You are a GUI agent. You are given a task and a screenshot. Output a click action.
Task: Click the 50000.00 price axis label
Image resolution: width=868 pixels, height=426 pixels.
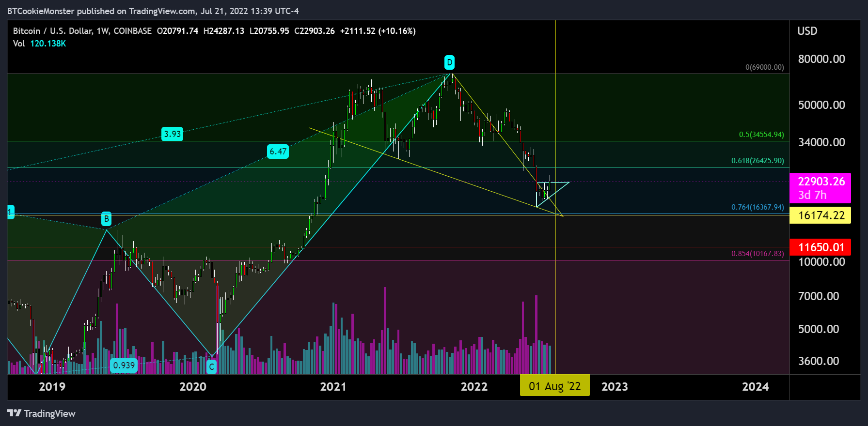pos(821,105)
